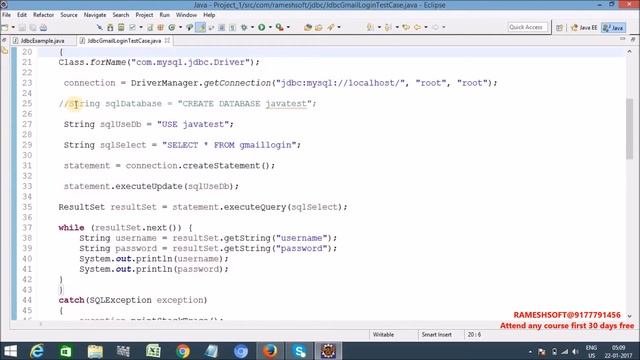
Task: Click the Package Explorer sidebar icon
Action: (x=5, y=51)
